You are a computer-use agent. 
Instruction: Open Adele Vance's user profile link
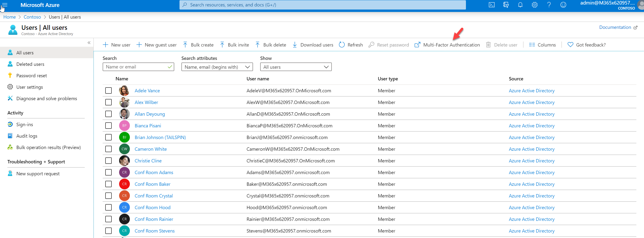pos(147,90)
